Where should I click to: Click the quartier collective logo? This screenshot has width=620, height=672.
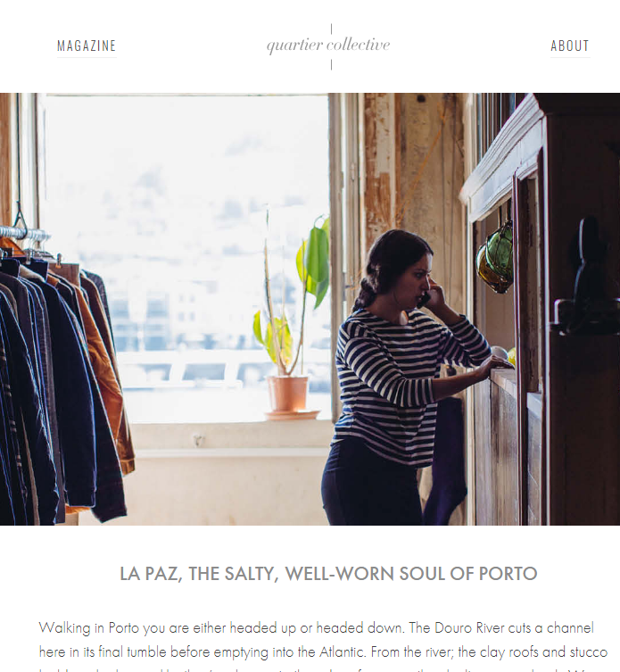click(x=328, y=45)
